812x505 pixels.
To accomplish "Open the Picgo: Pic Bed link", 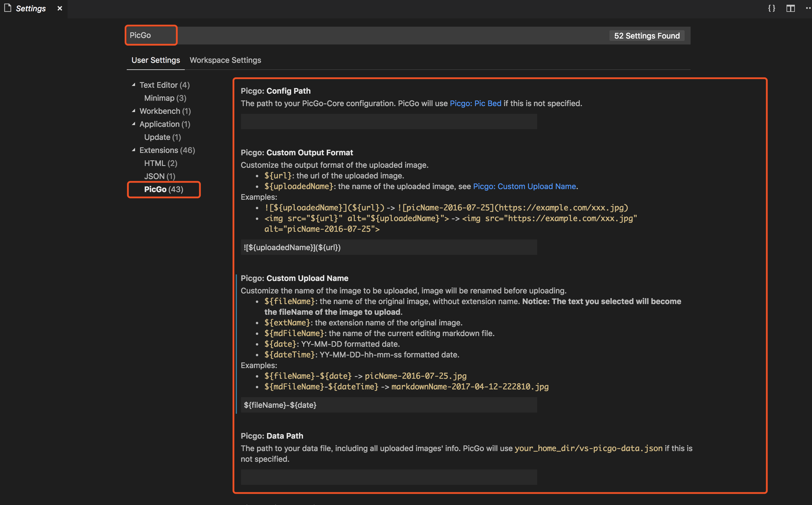I will coord(475,103).
